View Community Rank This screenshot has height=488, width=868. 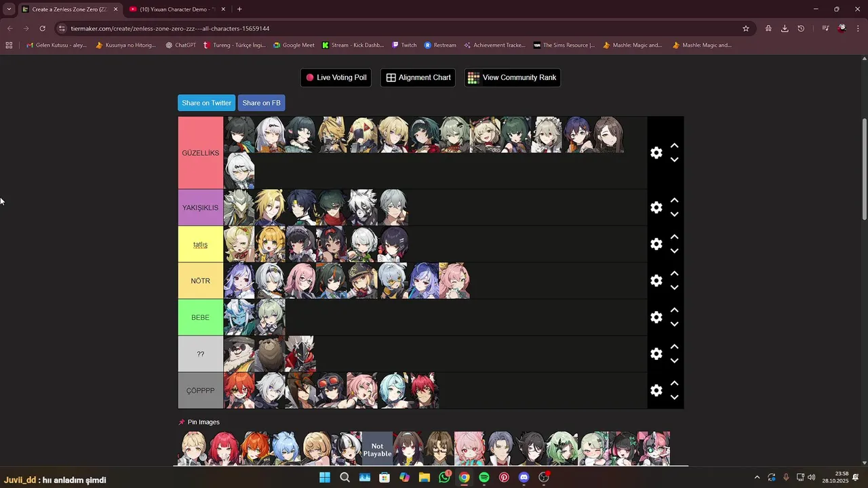pyautogui.click(x=512, y=77)
